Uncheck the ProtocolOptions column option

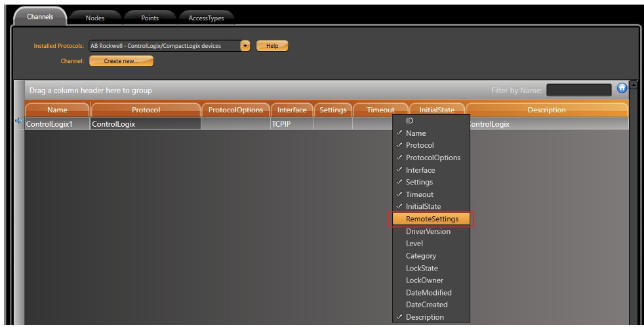[x=431, y=158]
